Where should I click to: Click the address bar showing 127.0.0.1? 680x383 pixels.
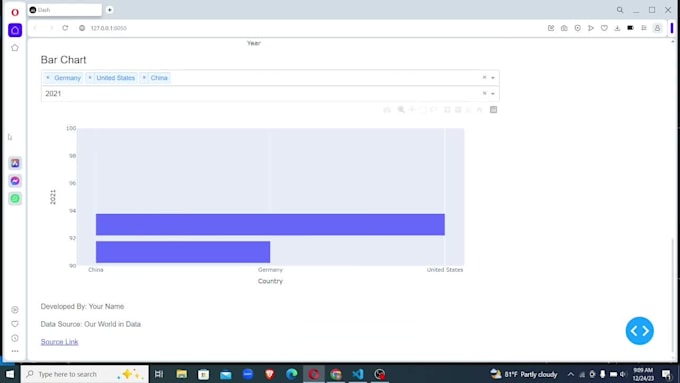[x=108, y=28]
